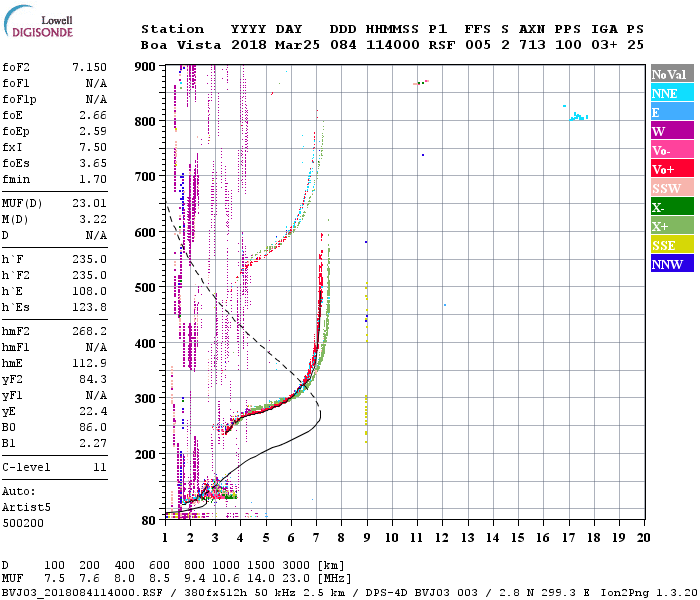
Task: Click the 7 MHz frequency axis label
Action: pyautogui.click(x=316, y=538)
